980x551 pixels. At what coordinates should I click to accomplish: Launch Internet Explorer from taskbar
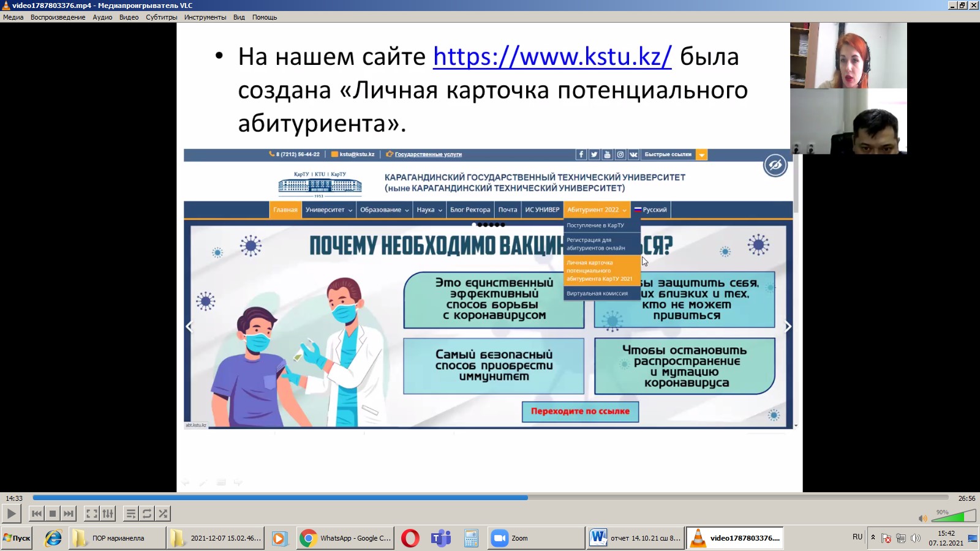(53, 538)
